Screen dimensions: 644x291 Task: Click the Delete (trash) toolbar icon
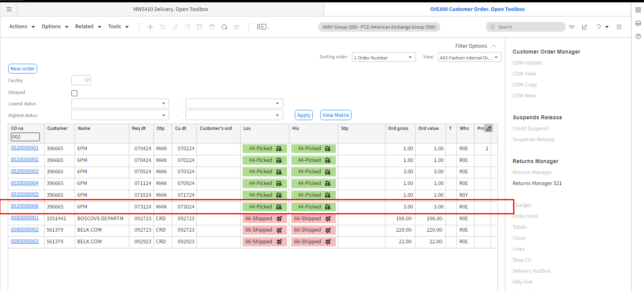point(212,27)
